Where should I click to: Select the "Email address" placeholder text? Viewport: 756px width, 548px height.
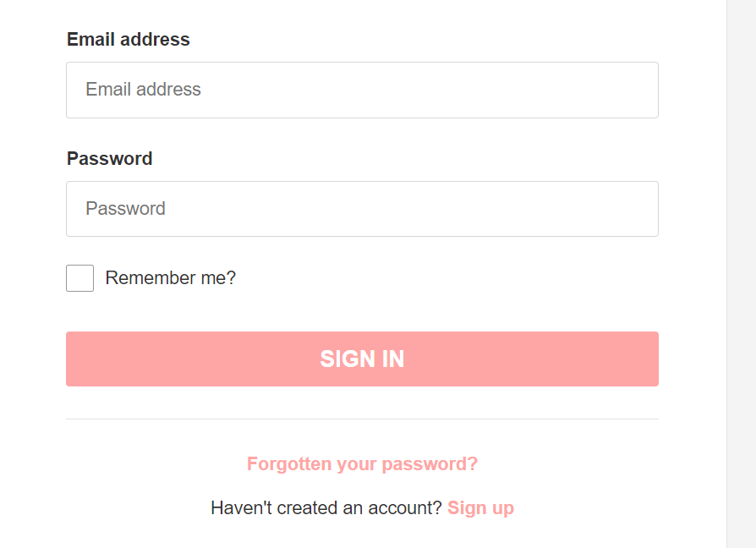144,90
